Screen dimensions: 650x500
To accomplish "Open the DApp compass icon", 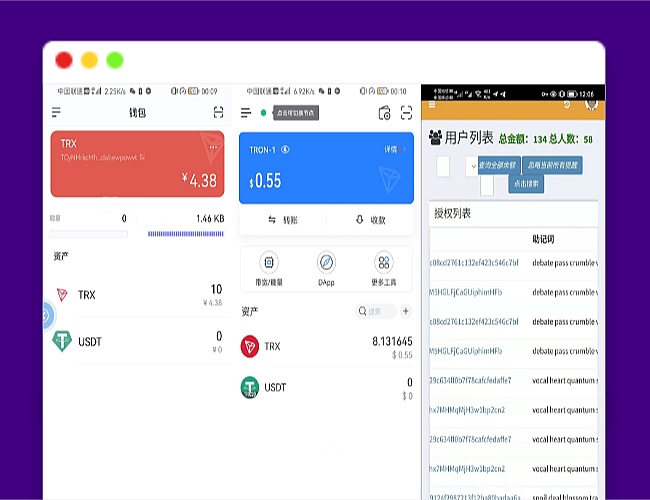I will [x=326, y=268].
